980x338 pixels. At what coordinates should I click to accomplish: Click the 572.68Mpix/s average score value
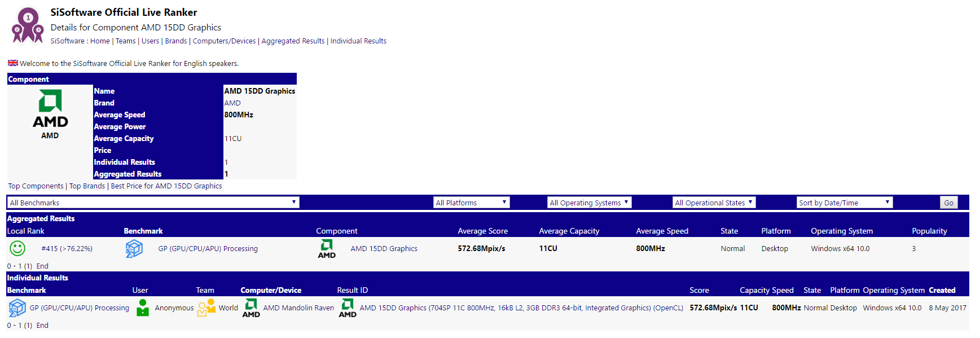pyautogui.click(x=481, y=248)
